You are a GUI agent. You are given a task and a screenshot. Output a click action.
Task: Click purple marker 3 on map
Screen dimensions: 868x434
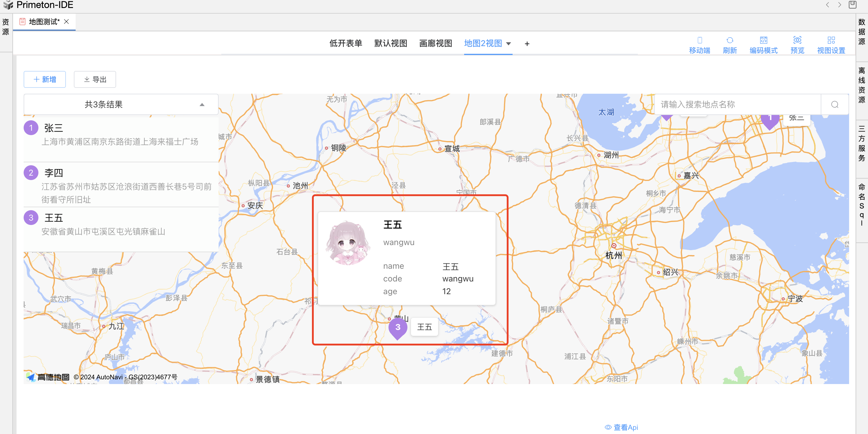398,328
